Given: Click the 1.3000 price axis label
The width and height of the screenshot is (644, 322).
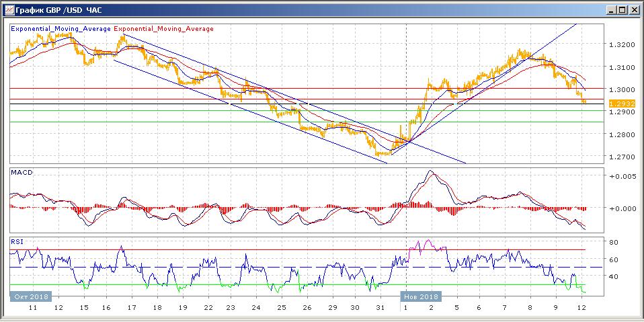Looking at the screenshot, I should tap(620, 90).
